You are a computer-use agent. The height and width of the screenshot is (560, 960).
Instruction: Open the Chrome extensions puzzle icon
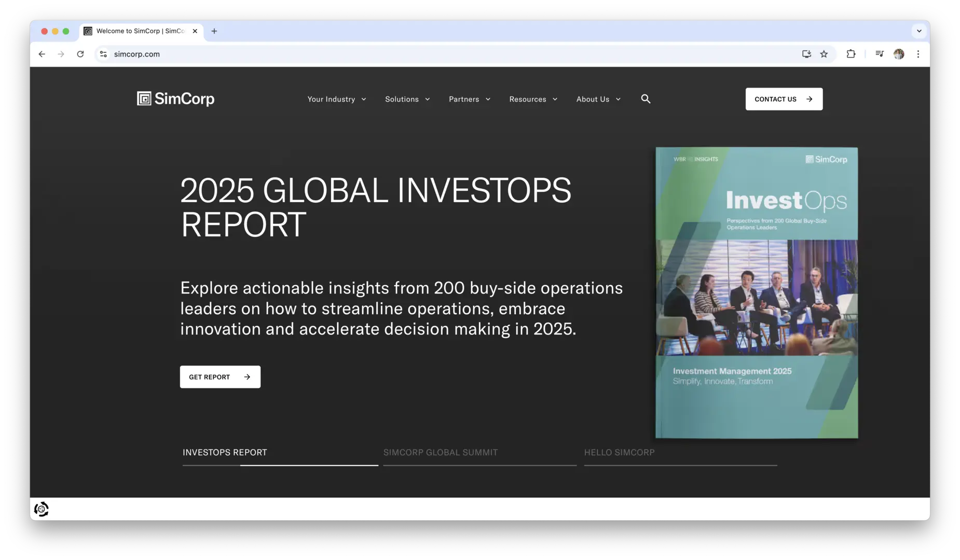tap(851, 54)
